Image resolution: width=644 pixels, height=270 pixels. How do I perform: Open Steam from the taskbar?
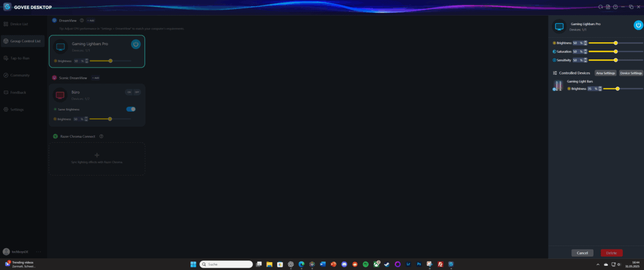(387, 264)
